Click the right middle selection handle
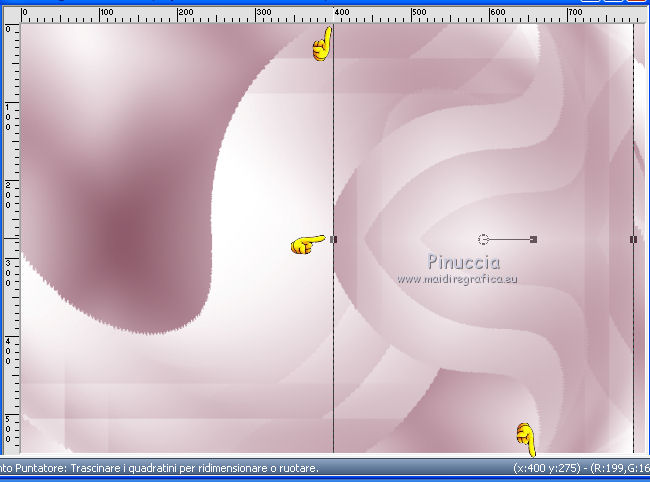The image size is (650, 482). click(633, 239)
